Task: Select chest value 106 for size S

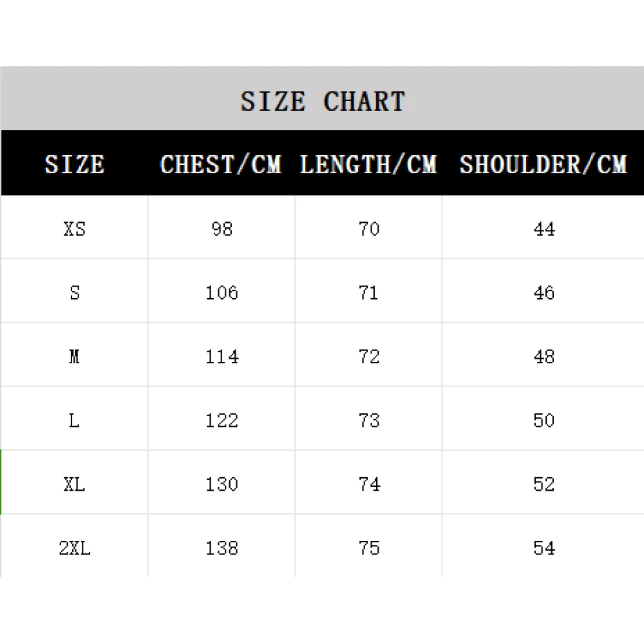Action: 222,292
